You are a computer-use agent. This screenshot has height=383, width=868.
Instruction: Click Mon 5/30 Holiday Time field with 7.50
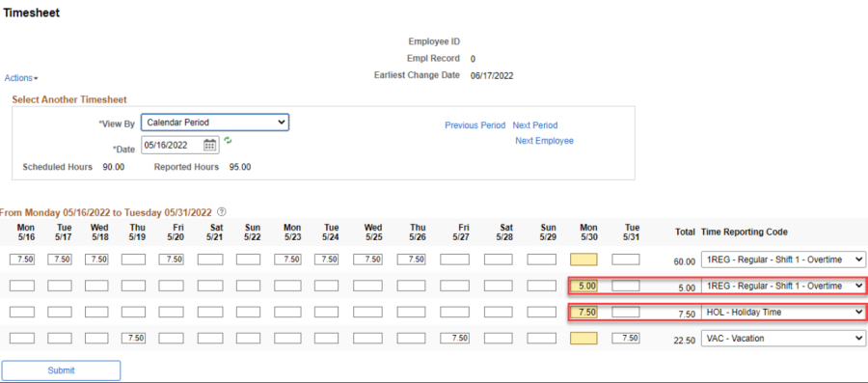coord(583,313)
